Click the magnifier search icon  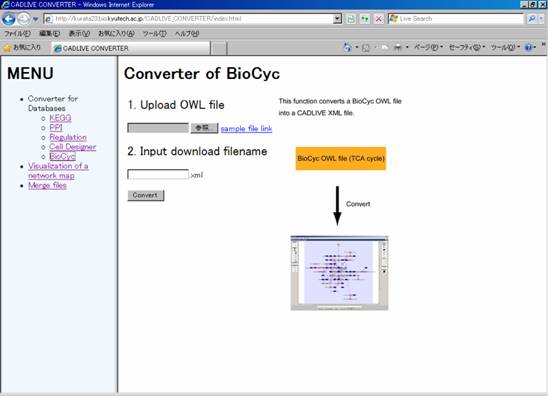point(531,19)
